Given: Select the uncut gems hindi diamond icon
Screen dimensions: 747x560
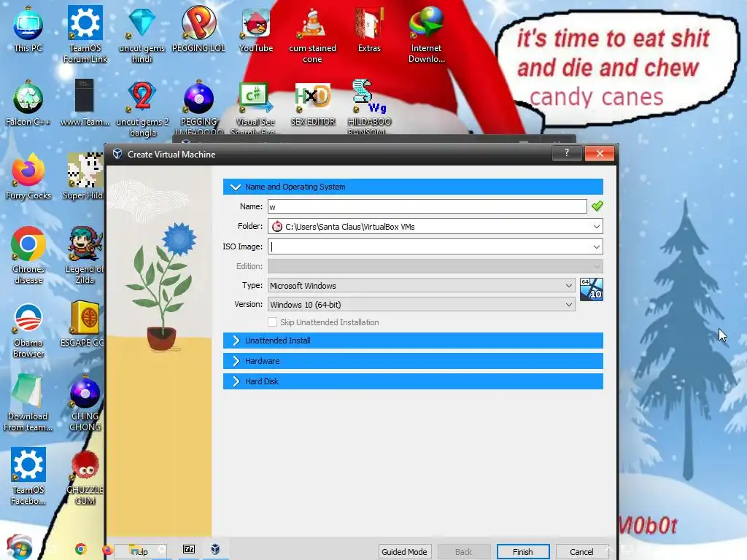Looking at the screenshot, I should (142, 34).
